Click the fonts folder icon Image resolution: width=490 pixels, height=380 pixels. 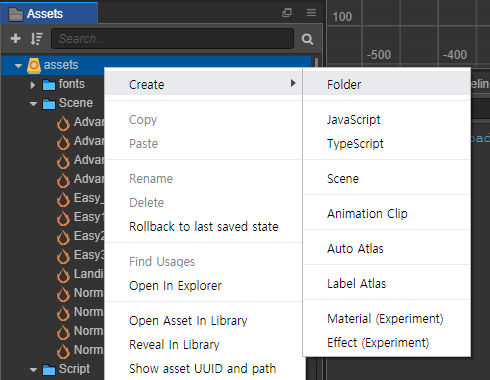tap(49, 85)
